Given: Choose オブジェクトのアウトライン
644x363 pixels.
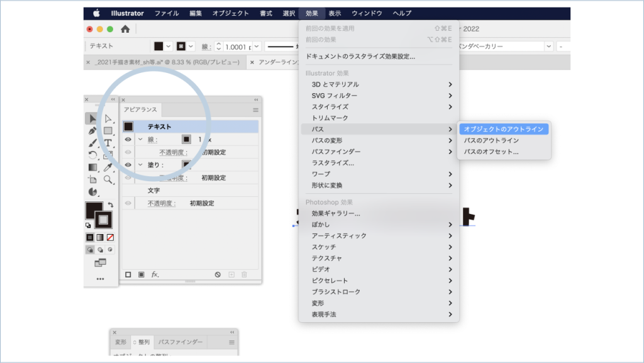Looking at the screenshot, I should coord(504,129).
